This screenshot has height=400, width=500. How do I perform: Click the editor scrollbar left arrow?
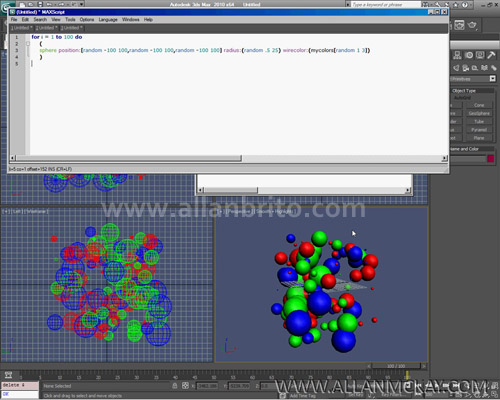(12, 158)
